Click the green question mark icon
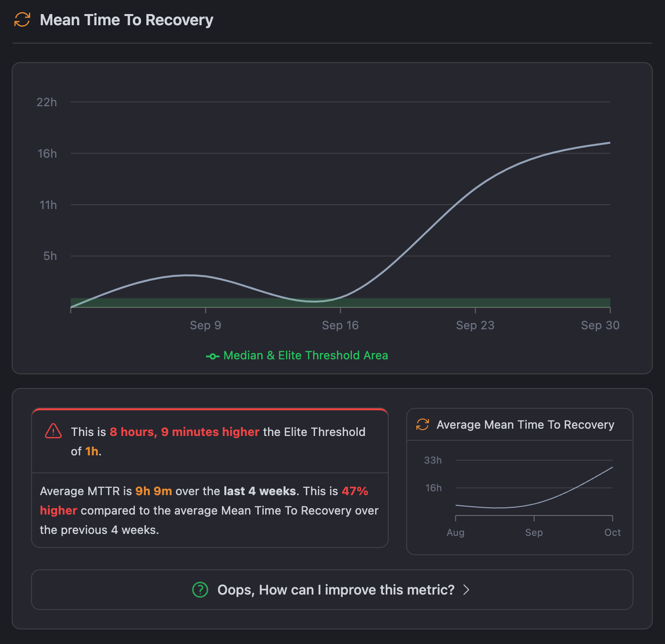Viewport: 665px width, 644px height. [200, 590]
